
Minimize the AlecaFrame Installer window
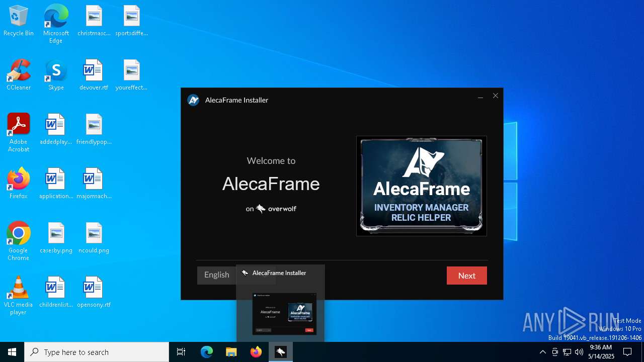click(480, 96)
